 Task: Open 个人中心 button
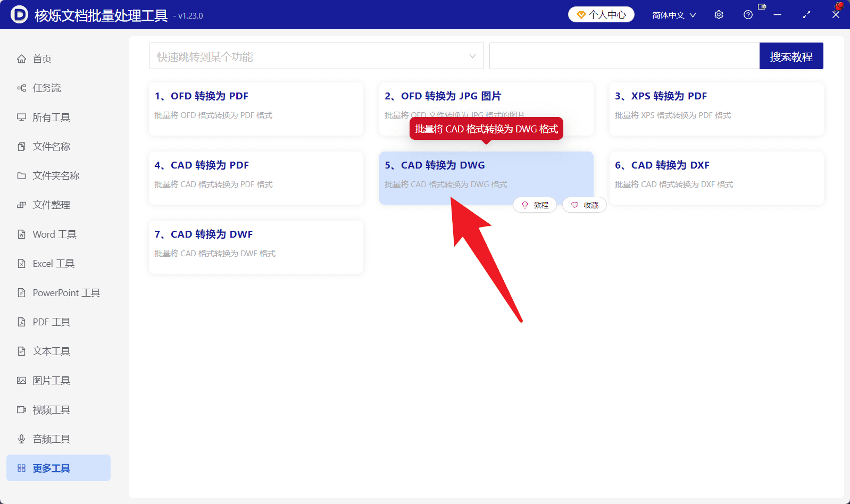pyautogui.click(x=601, y=14)
